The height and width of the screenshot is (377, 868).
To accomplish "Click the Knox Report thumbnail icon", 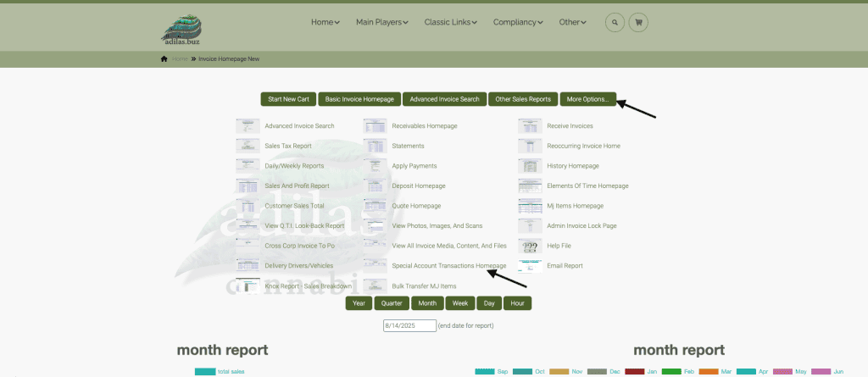I will pos(248,286).
